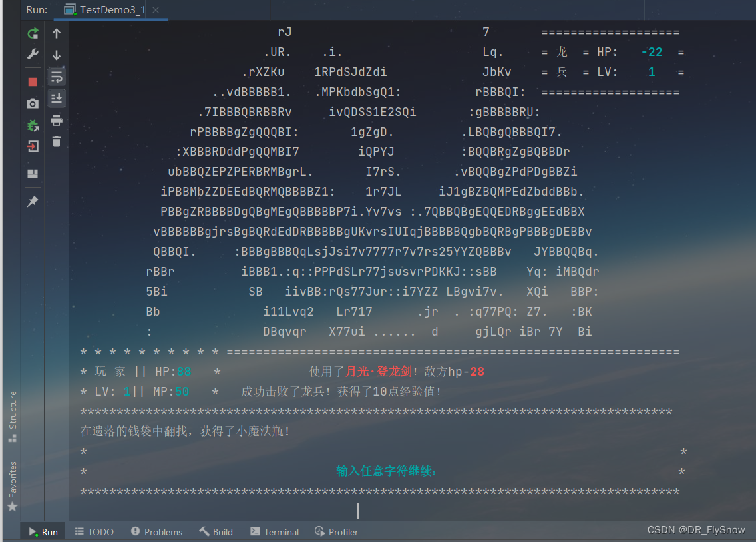Screen dimensions: 756x542
Task: Open the Terminal tool window
Action: [x=275, y=532]
